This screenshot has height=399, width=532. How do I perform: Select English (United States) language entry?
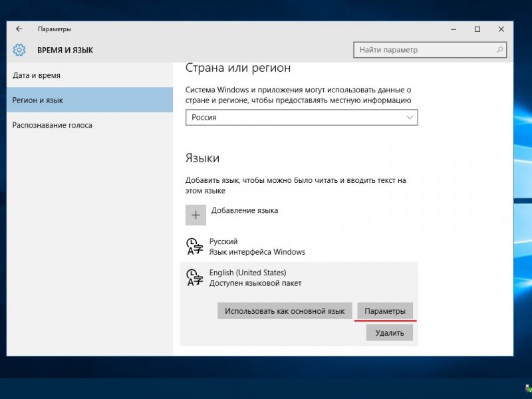299,278
